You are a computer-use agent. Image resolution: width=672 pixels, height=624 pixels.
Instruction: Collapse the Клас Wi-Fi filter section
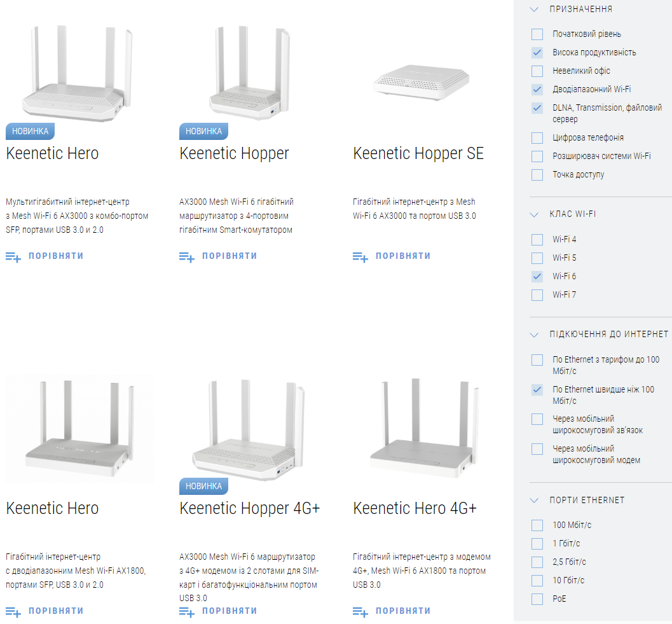534,214
